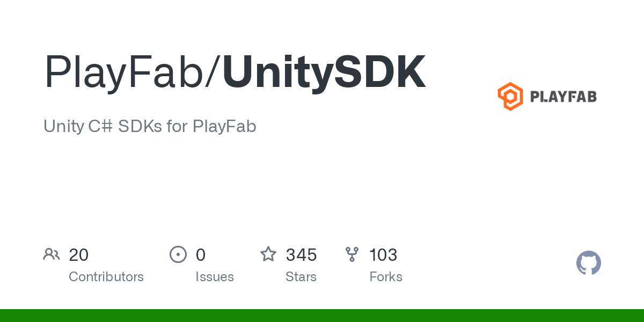Click the Stars star icon

[x=268, y=254]
